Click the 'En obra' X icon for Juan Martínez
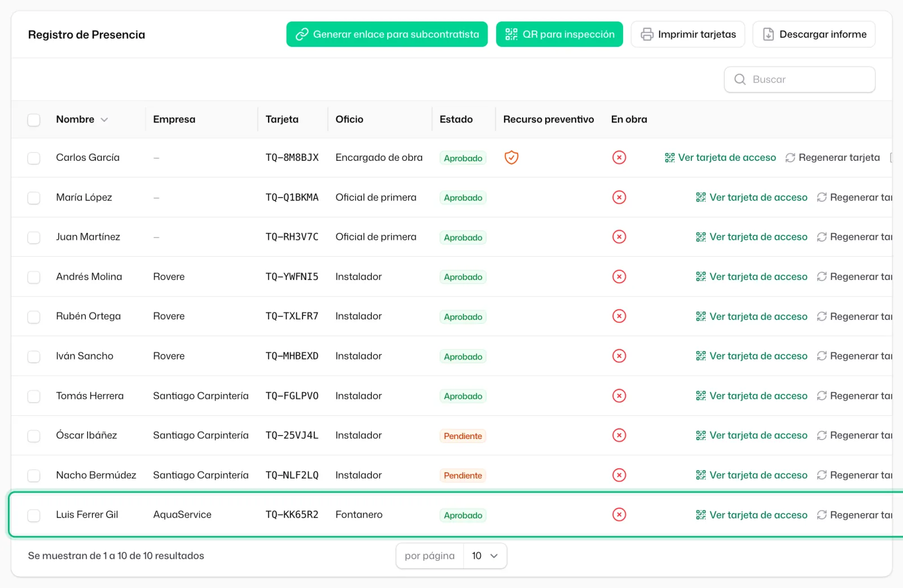The height and width of the screenshot is (588, 903). tap(619, 237)
